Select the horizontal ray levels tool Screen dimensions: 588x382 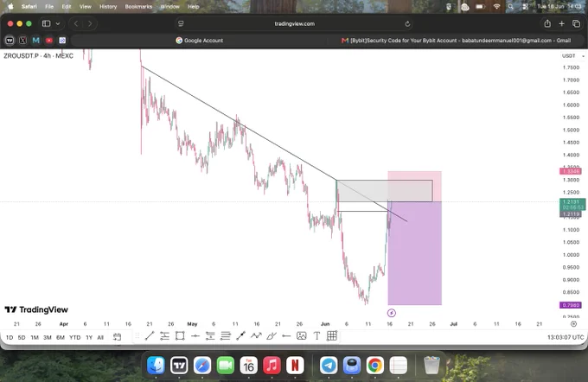click(164, 336)
